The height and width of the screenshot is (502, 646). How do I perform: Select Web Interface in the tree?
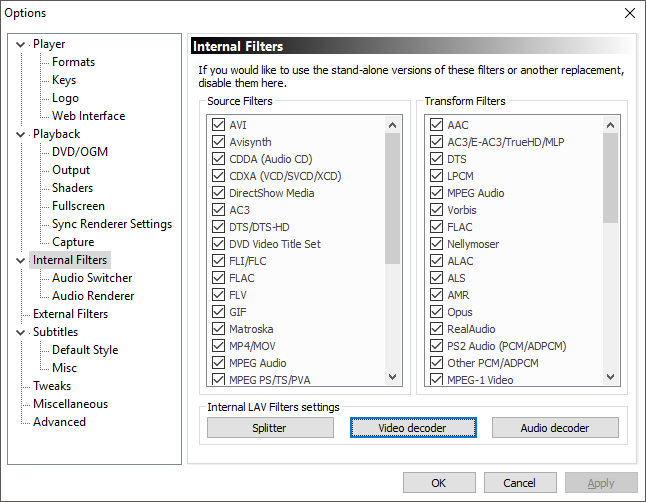click(88, 116)
